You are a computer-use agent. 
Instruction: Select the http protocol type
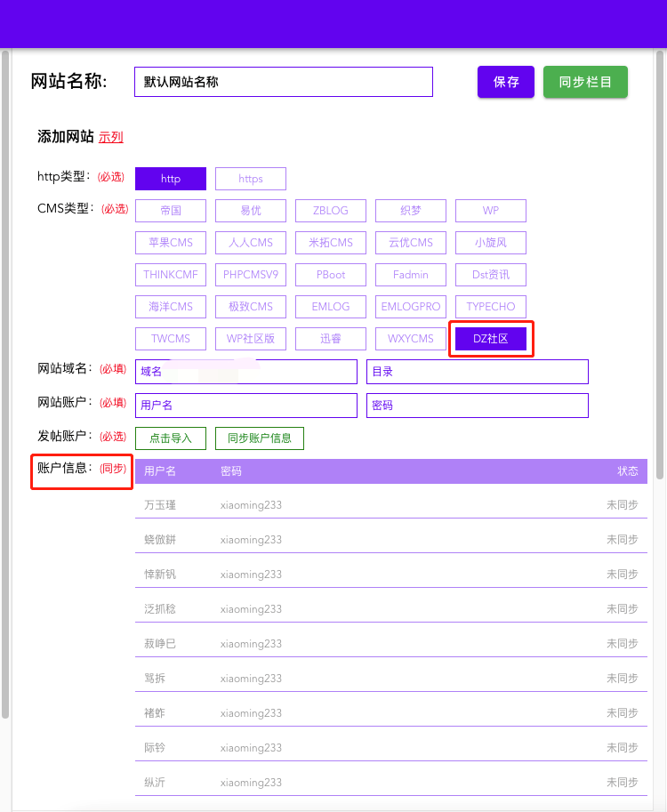click(x=171, y=179)
